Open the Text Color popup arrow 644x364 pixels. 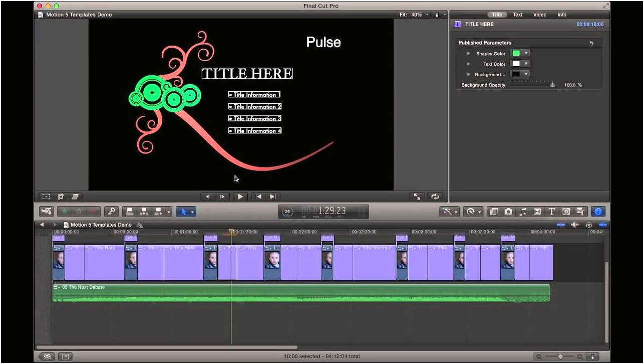click(x=526, y=64)
